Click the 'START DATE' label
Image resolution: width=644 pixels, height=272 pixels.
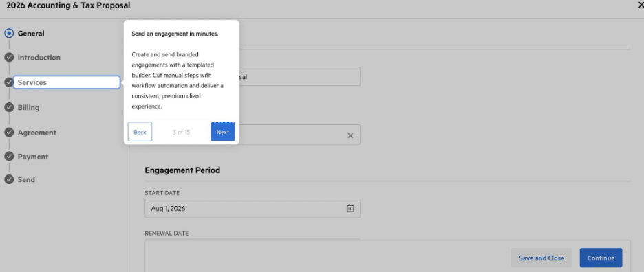pos(162,193)
